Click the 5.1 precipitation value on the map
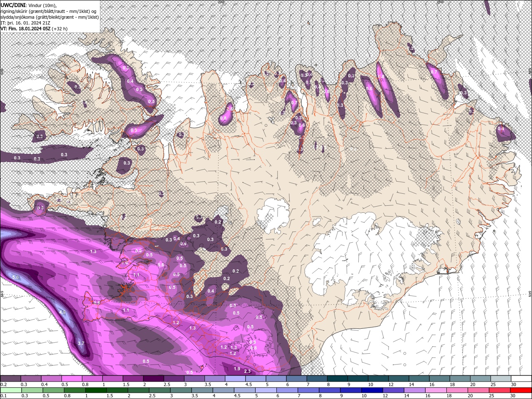Viewport: 532px width, 399px height. click(x=16, y=277)
